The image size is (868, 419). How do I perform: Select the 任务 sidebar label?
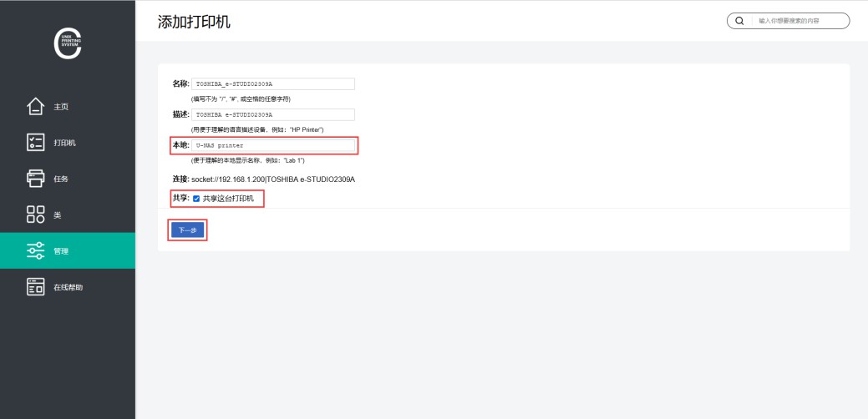click(x=61, y=179)
